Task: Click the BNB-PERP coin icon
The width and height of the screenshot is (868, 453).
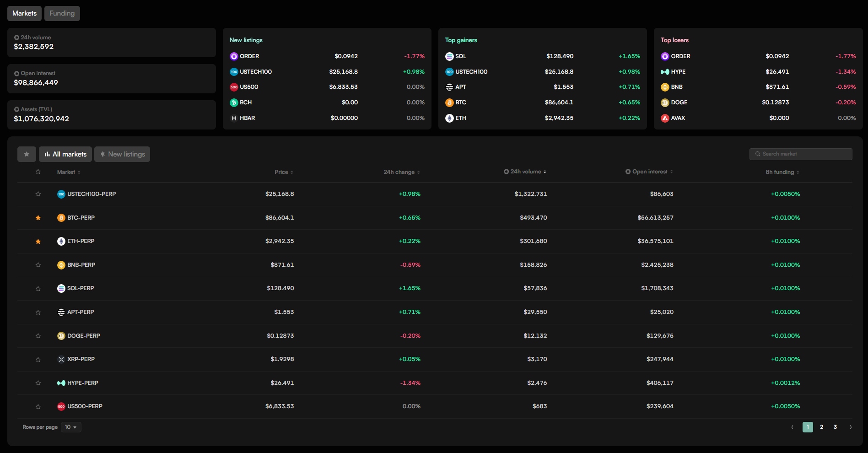Action: pos(61,265)
